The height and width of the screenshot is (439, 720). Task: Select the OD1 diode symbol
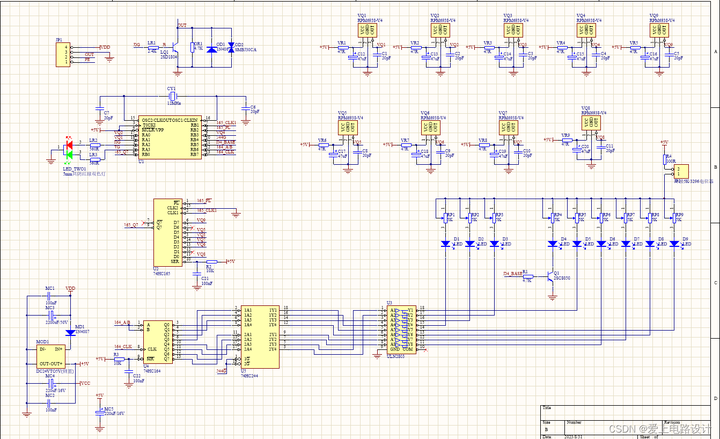pos(212,49)
